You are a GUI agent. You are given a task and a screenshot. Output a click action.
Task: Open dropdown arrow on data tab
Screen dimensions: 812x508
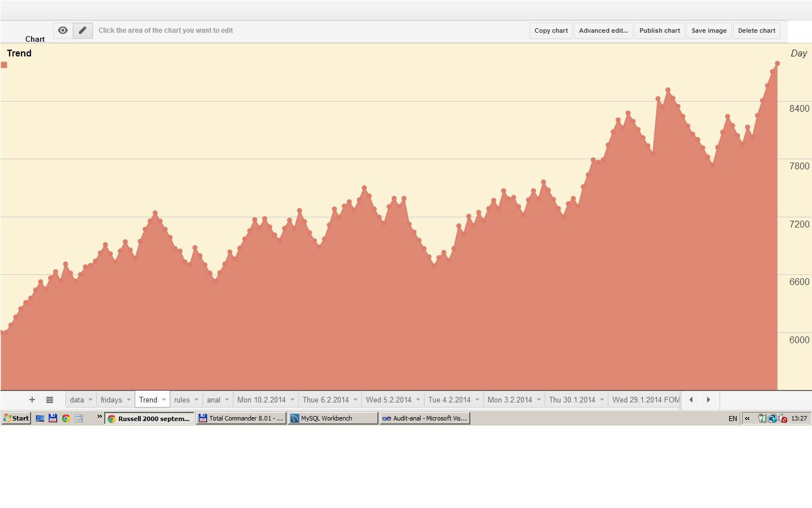point(90,400)
